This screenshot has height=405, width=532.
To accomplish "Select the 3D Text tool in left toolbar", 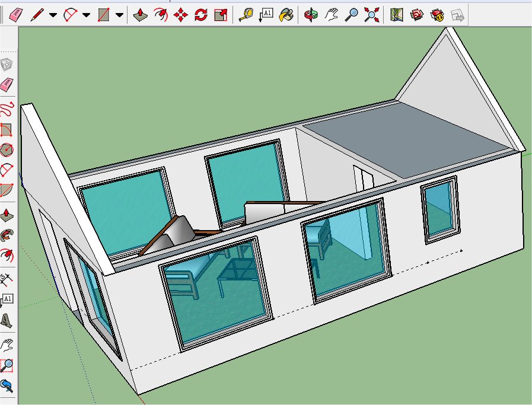I will [x=7, y=321].
